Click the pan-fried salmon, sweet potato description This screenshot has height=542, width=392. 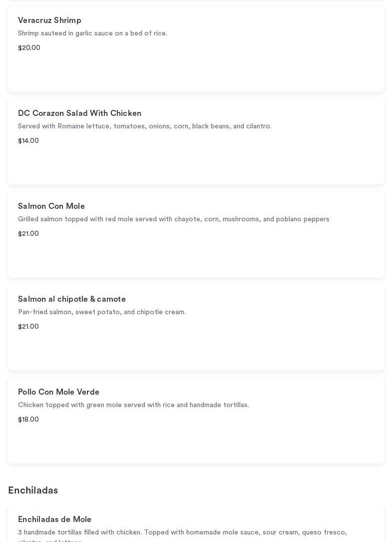[x=102, y=312]
